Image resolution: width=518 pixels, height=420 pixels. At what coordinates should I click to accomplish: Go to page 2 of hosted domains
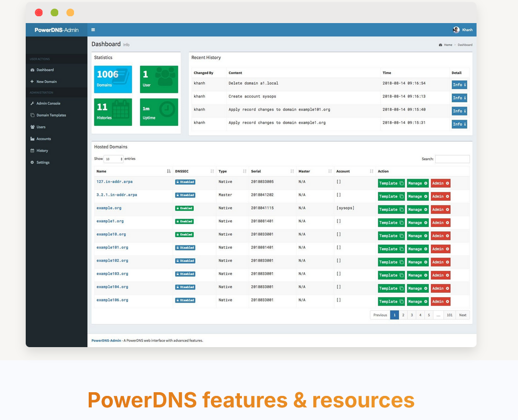tap(403, 315)
